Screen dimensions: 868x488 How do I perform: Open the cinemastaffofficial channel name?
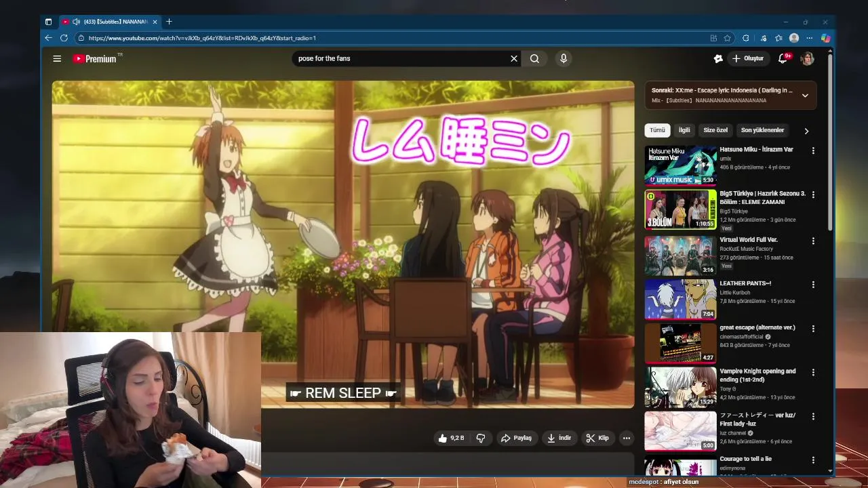742,337
